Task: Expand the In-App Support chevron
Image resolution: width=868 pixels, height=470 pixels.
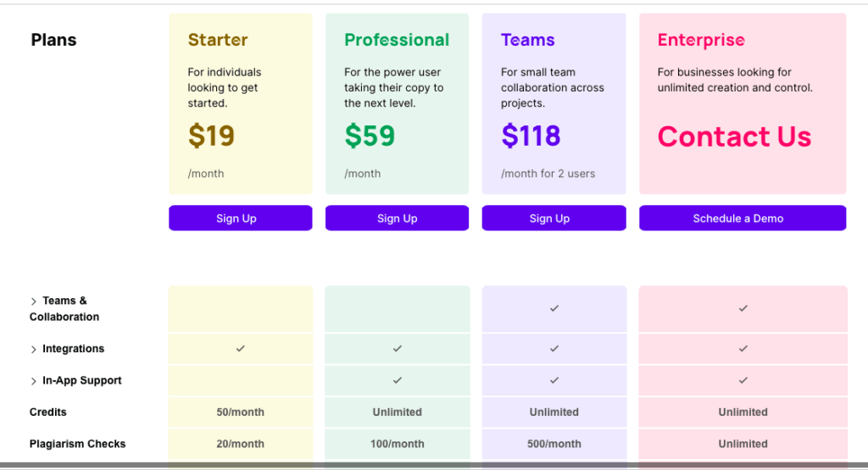Action: [x=33, y=381]
